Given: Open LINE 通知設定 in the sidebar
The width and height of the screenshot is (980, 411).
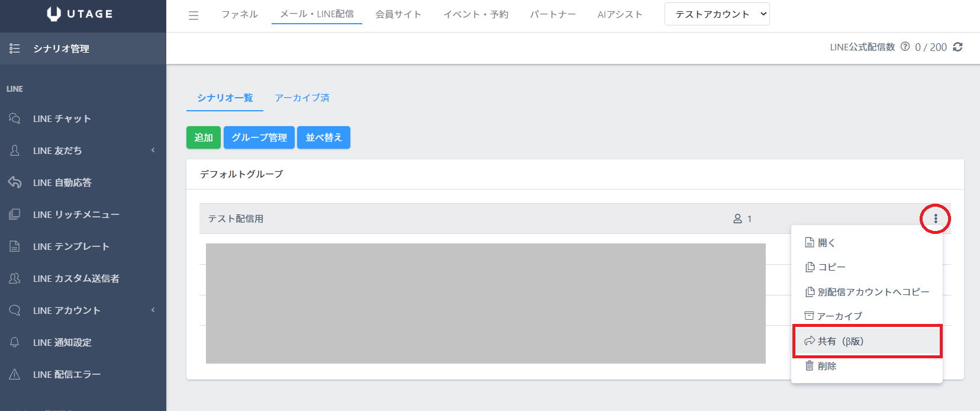Looking at the screenshot, I should 62,342.
